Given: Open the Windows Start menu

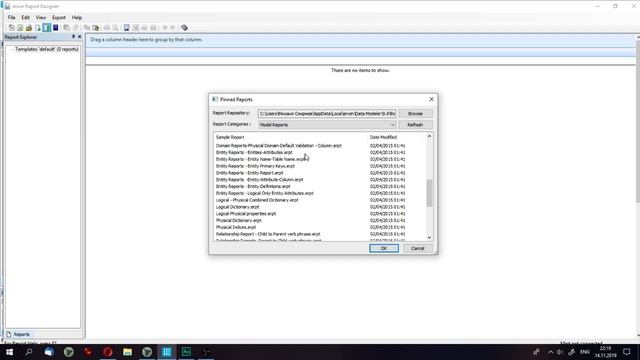Looking at the screenshot, I should coord(9,352).
